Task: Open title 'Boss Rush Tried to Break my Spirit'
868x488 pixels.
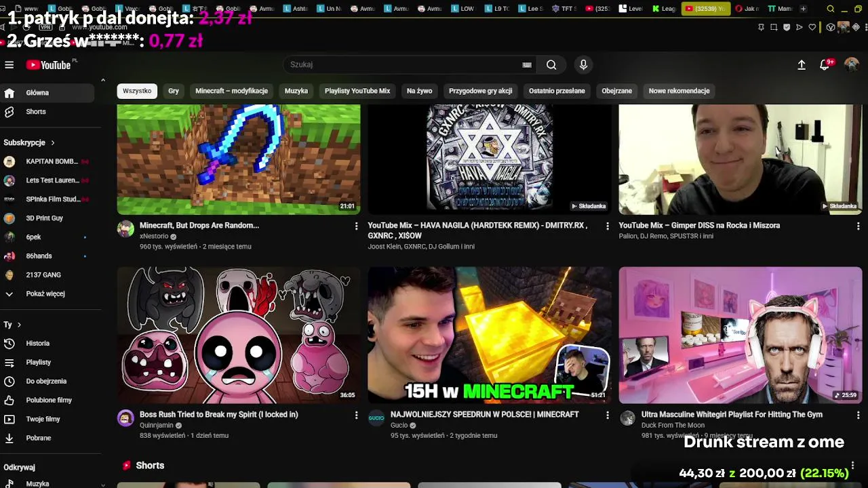Action: pos(219,415)
